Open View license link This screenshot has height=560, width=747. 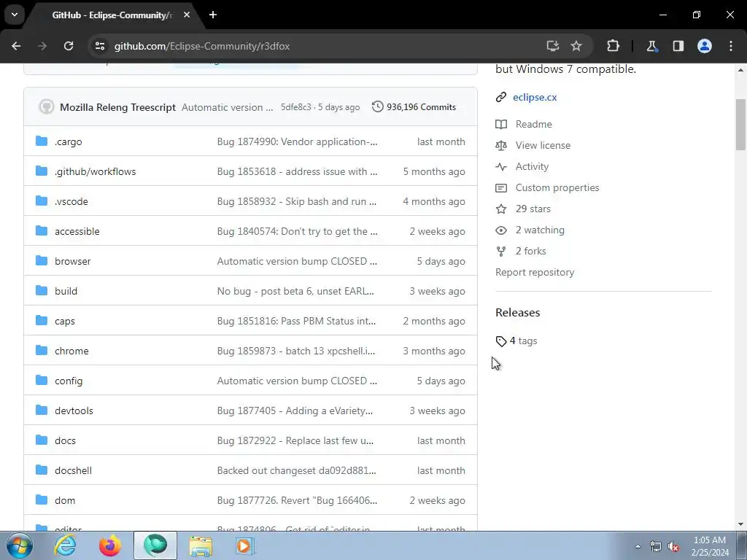(543, 145)
